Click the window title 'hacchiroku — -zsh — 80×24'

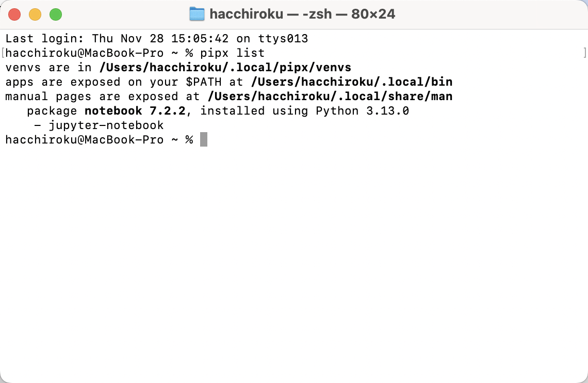tap(302, 14)
